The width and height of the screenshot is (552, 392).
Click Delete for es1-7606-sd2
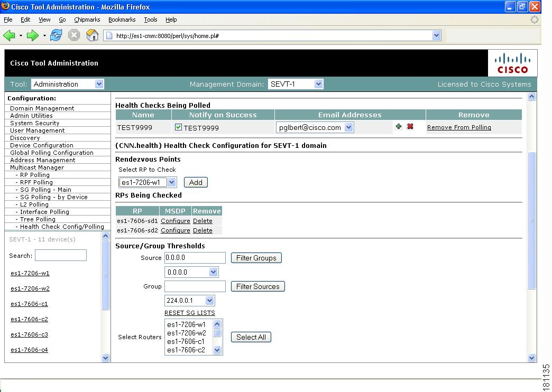click(203, 230)
